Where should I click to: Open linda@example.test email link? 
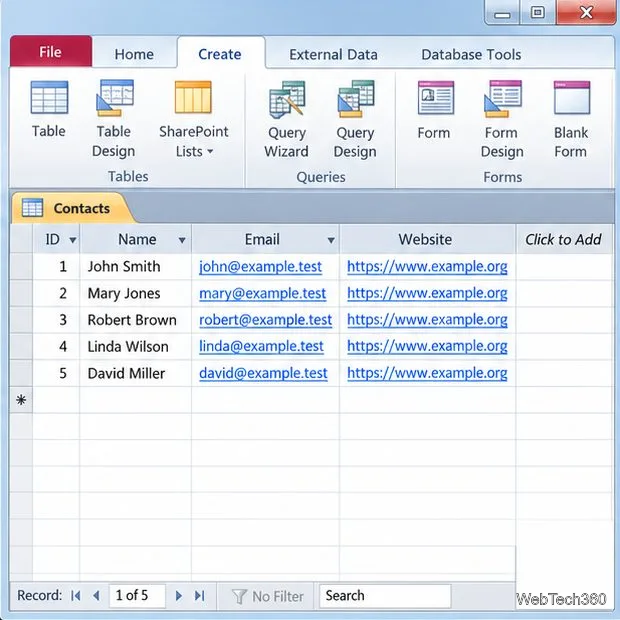[261, 346]
